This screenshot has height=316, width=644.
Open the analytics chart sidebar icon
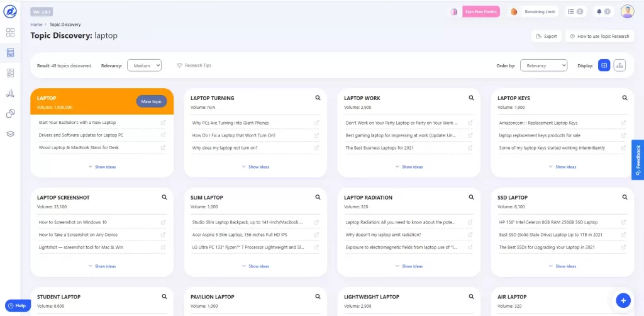pos(10,94)
